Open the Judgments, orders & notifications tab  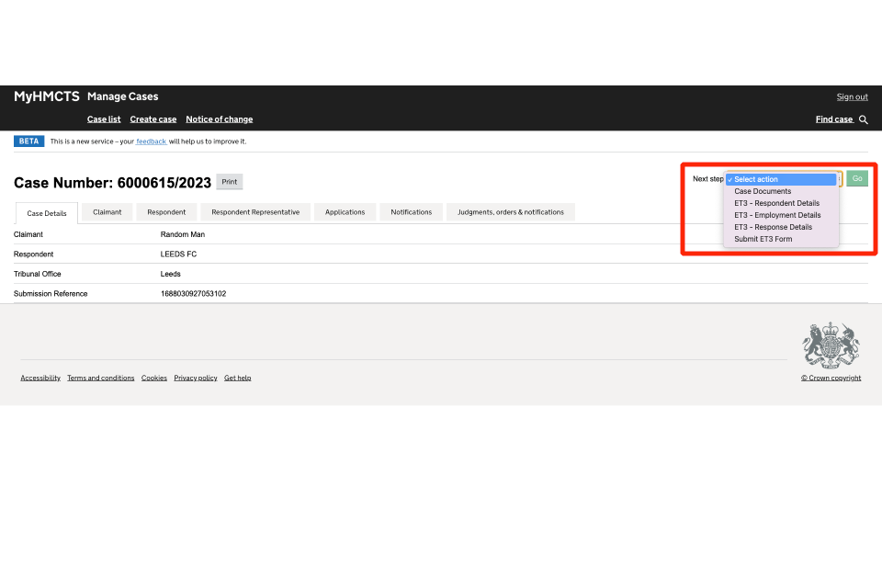(511, 212)
